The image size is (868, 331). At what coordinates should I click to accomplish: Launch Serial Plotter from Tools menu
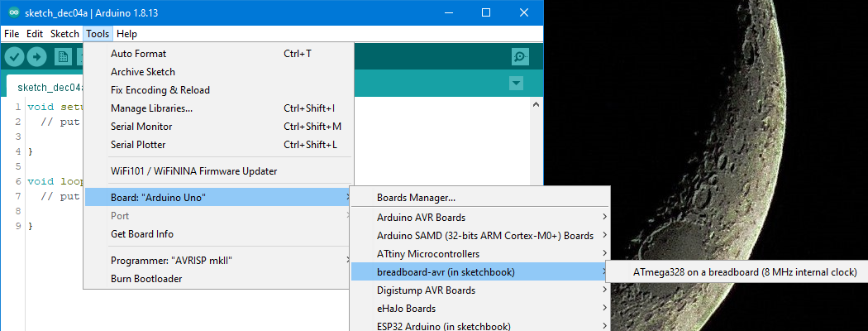[219, 145]
